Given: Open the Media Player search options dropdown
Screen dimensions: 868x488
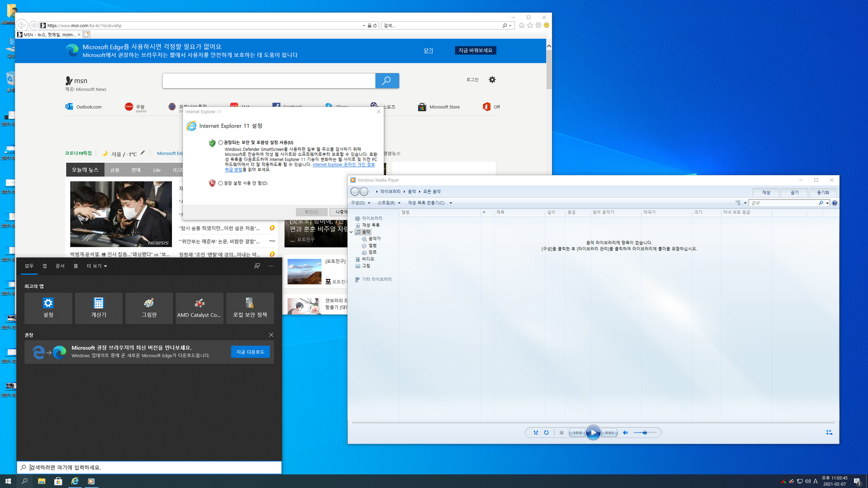Looking at the screenshot, I should coord(827,203).
